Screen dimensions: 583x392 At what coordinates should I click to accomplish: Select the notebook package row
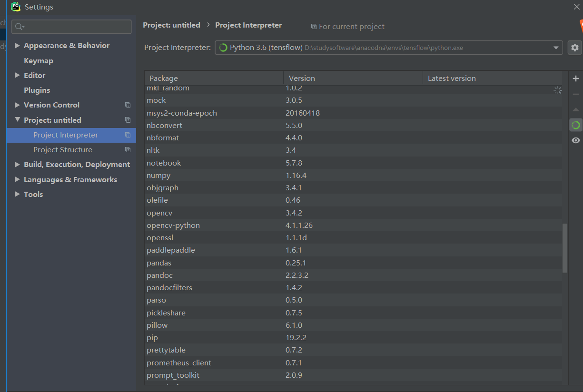pos(354,163)
